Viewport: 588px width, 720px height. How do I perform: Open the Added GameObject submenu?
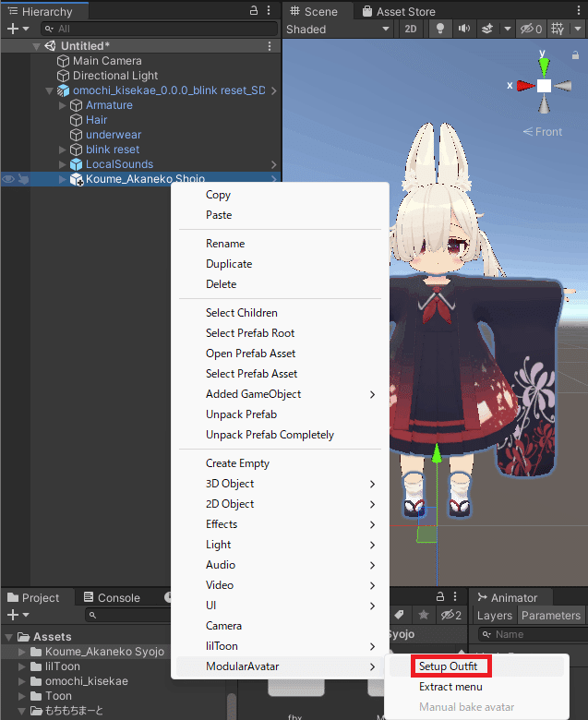pyautogui.click(x=280, y=394)
